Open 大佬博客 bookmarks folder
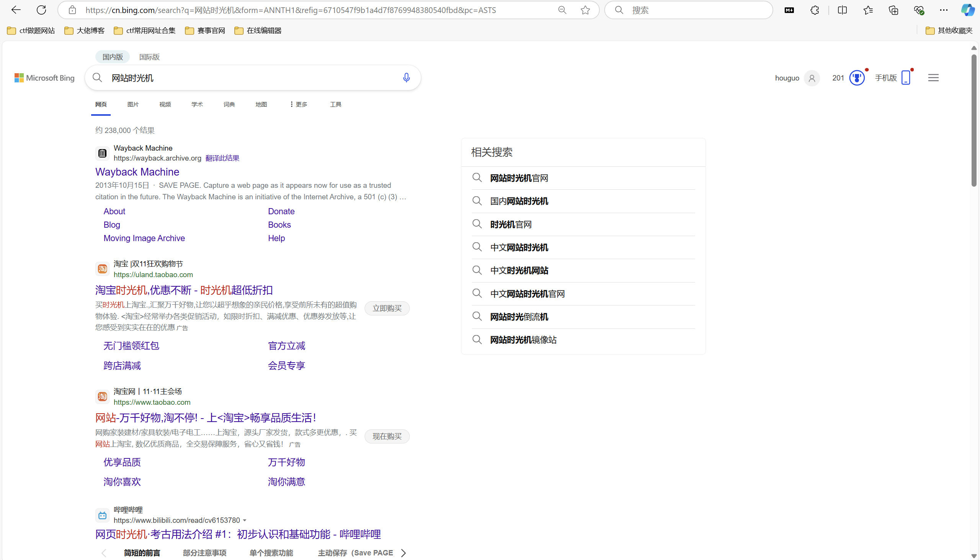This screenshot has width=980, height=560. tap(85, 30)
